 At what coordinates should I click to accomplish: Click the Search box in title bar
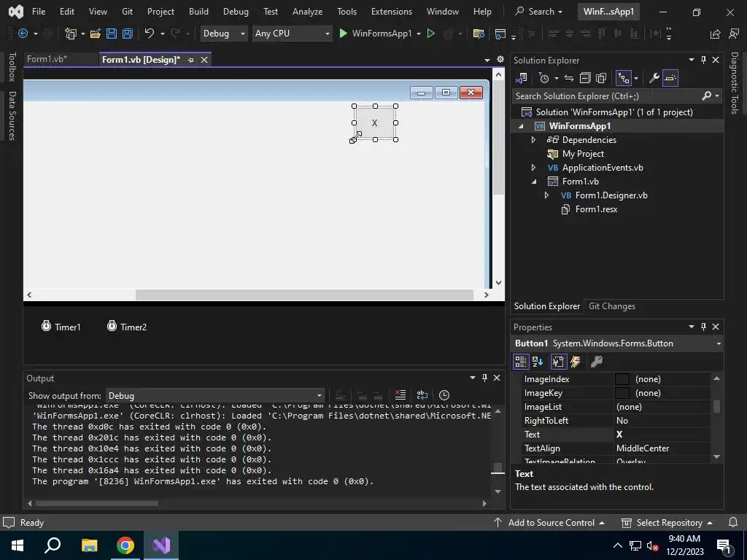click(x=539, y=12)
